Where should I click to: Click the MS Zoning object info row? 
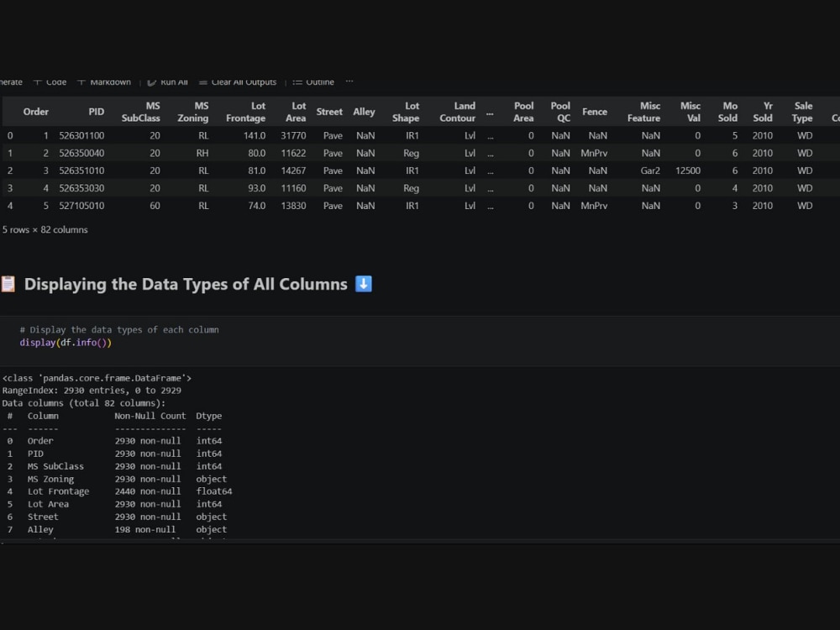117,479
